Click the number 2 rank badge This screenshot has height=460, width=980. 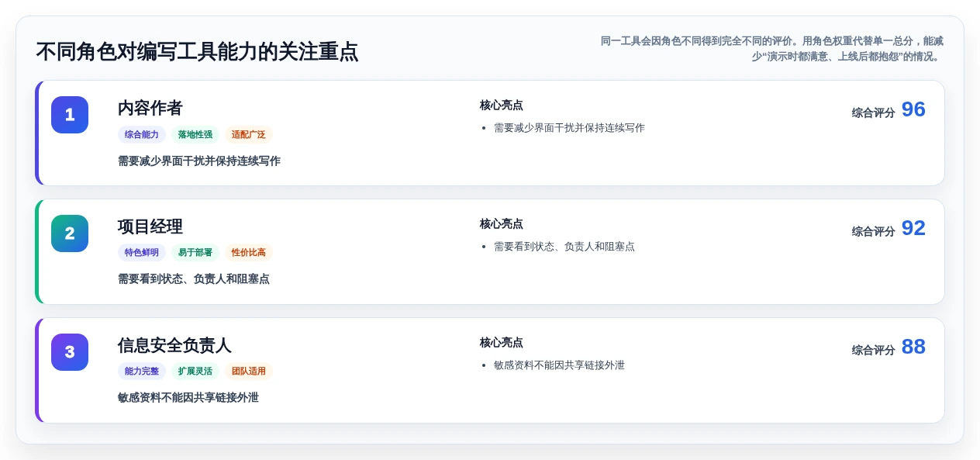coord(70,233)
